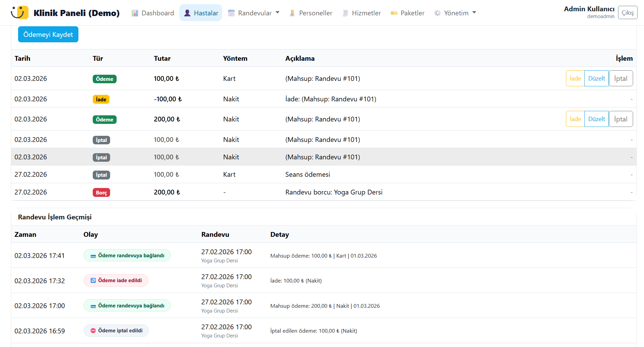Log out using the Çıkış button

(x=627, y=13)
